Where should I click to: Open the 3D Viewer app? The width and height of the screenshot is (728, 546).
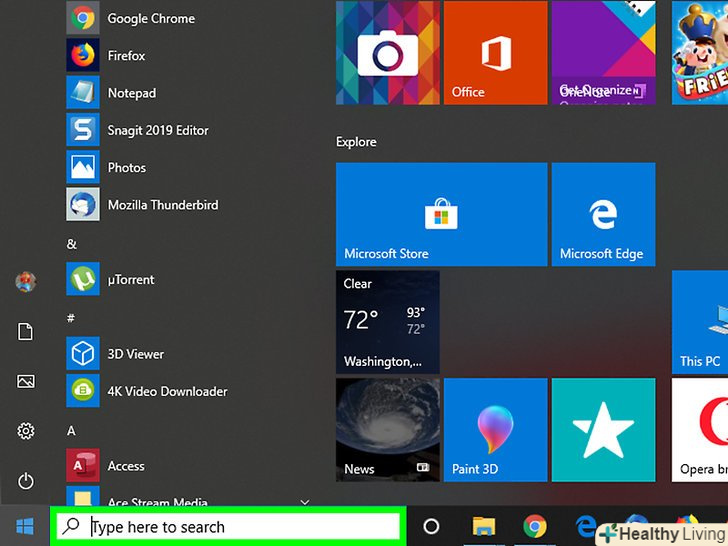pyautogui.click(x=135, y=354)
